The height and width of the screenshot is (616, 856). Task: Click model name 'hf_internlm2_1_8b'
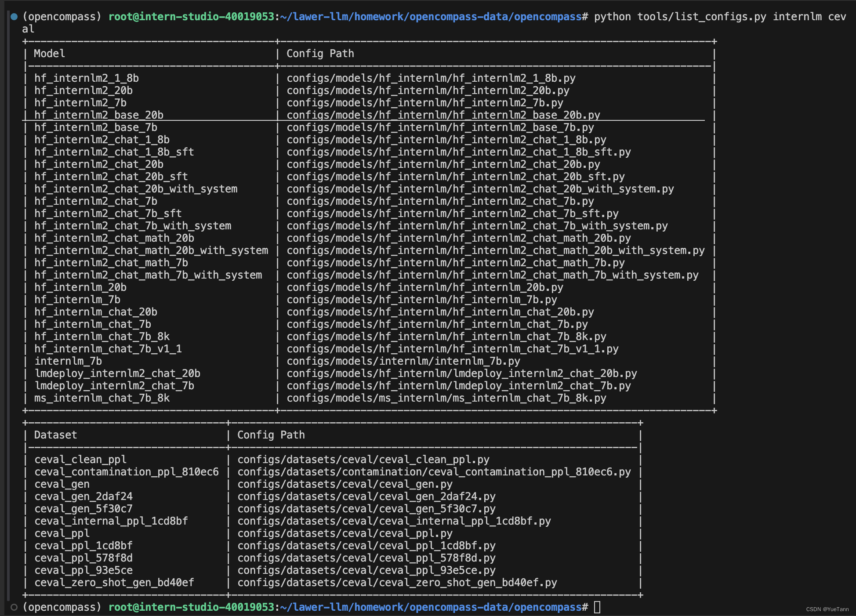tap(87, 78)
